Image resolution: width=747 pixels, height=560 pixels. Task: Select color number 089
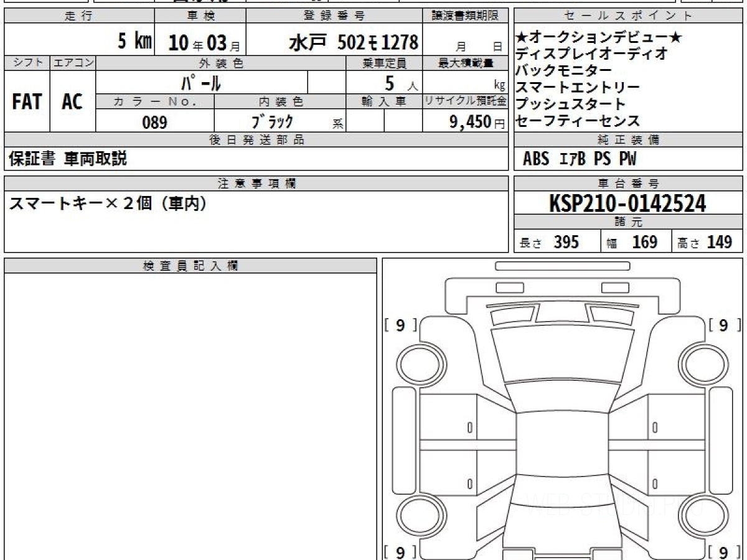pyautogui.click(x=155, y=122)
